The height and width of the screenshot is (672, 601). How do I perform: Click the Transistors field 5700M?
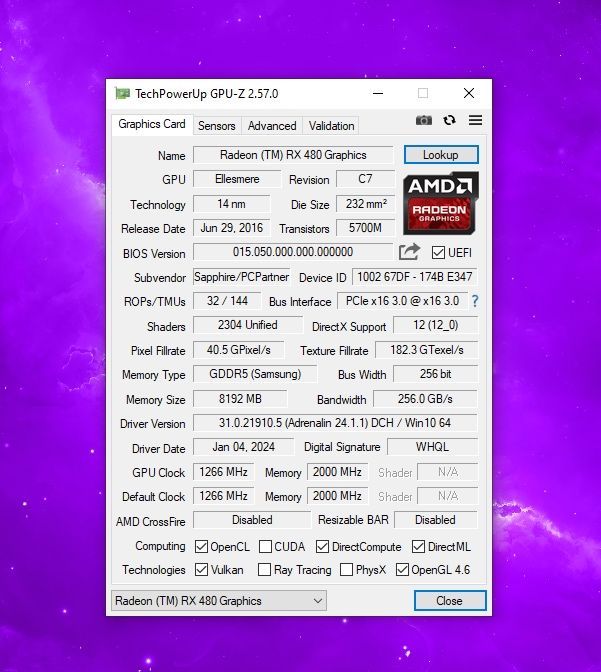coord(365,228)
